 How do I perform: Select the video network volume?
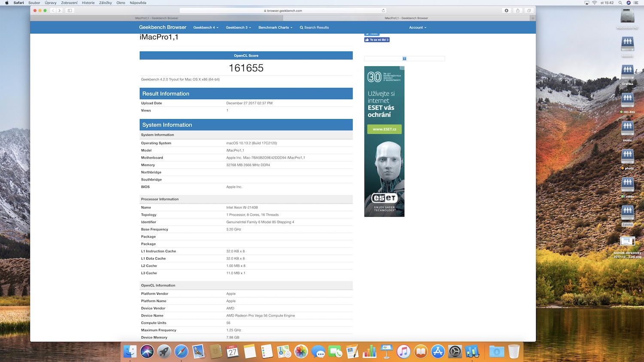coord(627,188)
